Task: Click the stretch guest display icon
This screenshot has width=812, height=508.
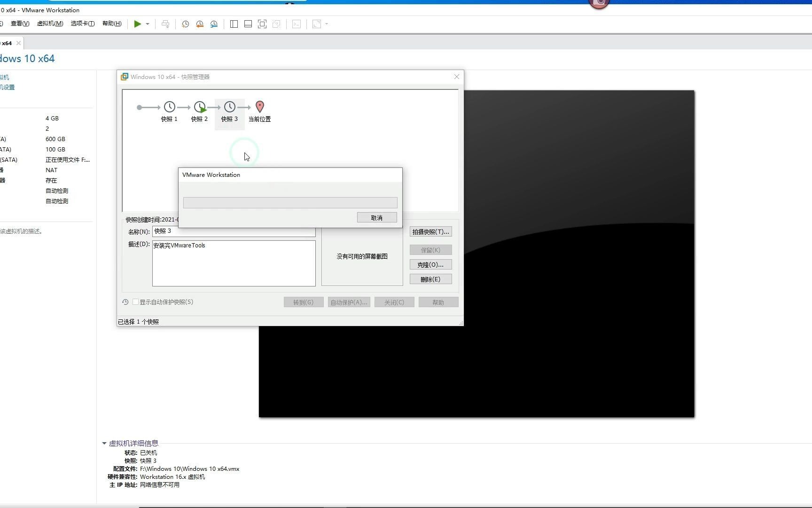Action: pyautogui.click(x=317, y=24)
